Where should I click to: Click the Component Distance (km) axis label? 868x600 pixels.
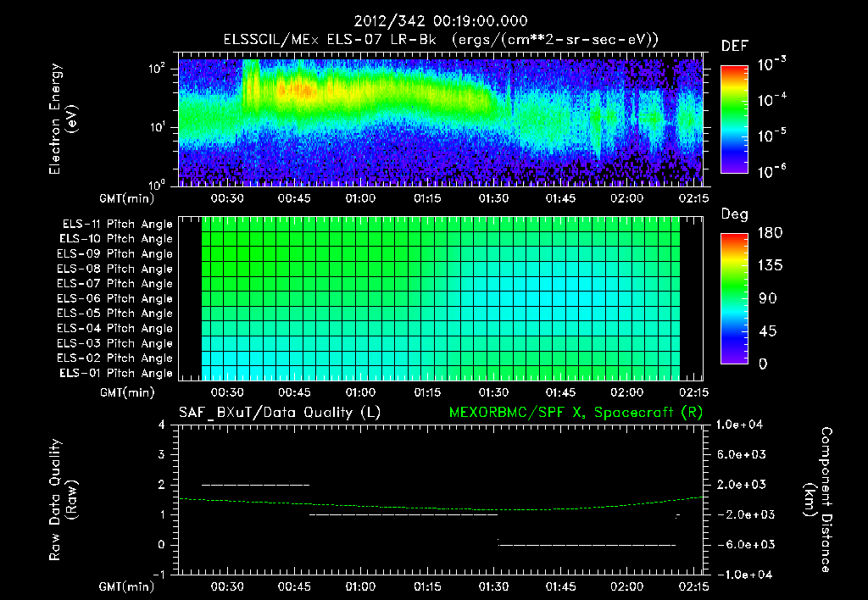tap(817, 499)
